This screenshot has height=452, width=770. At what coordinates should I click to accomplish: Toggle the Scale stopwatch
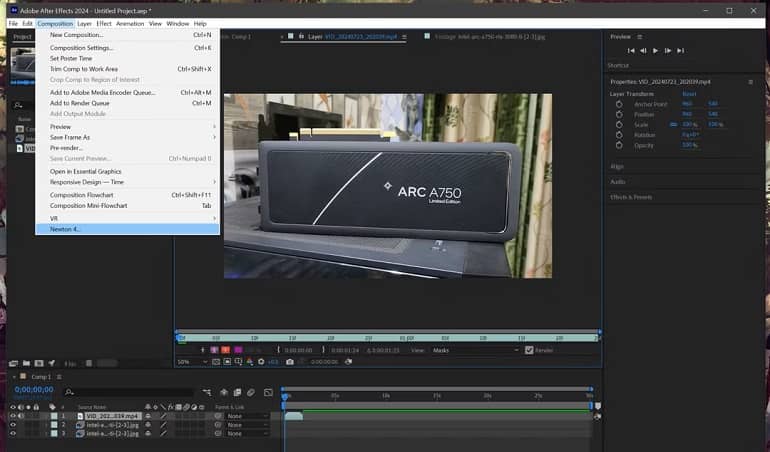[x=619, y=125]
